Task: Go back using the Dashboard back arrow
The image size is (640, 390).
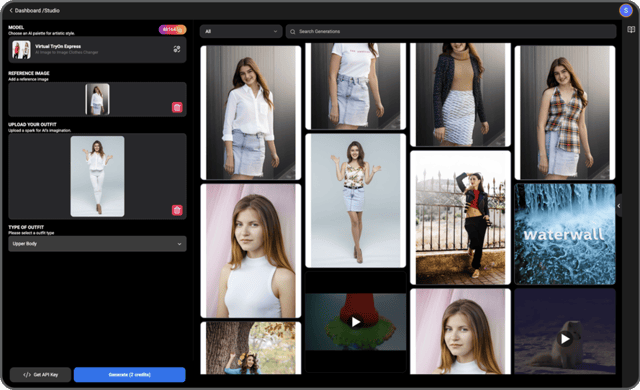Action: pos(11,11)
